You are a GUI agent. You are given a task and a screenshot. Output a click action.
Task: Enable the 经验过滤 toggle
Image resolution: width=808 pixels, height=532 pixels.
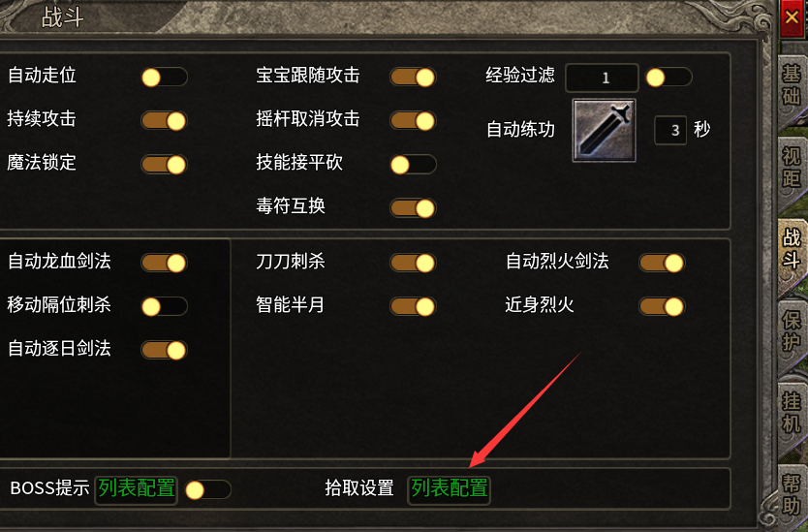tap(668, 78)
